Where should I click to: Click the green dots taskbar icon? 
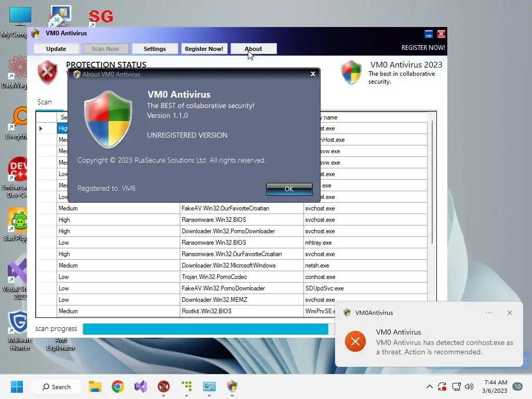[187, 387]
